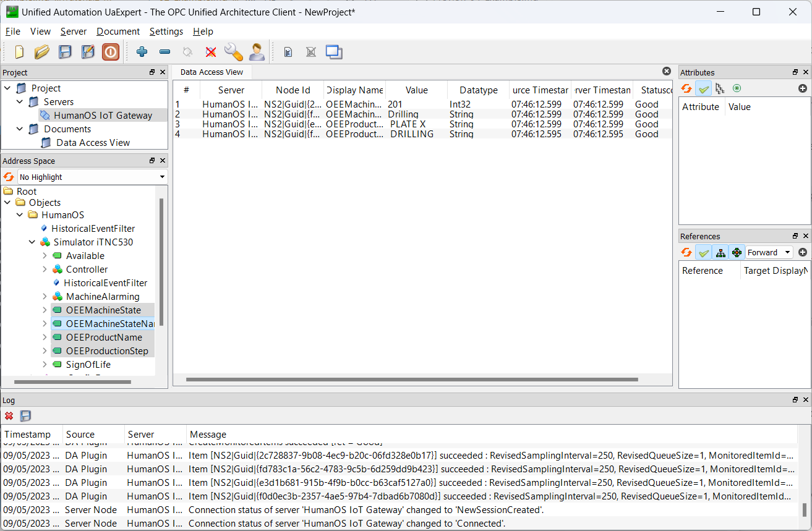
Task: Refresh the Address Space with orange arrows
Action: click(9, 177)
